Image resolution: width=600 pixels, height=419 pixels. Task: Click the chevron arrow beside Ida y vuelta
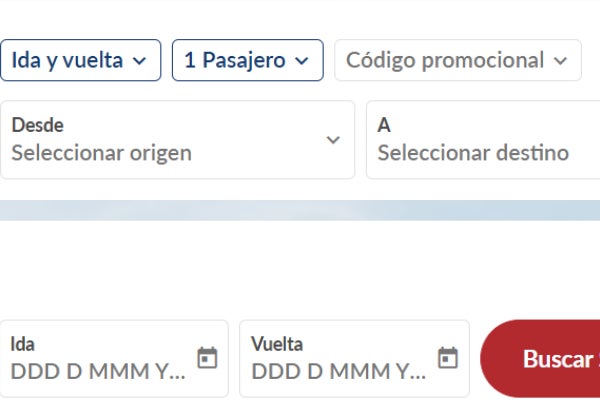point(139,61)
